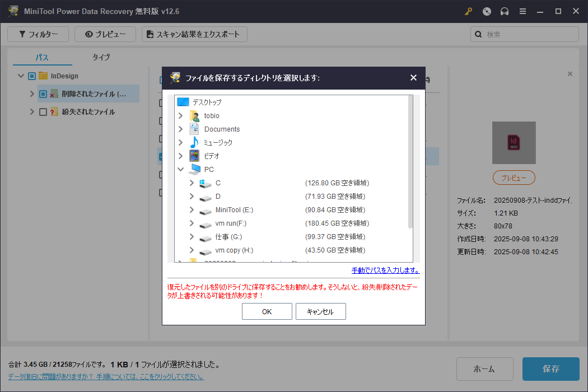Click the Documents folder icon
588x392 pixels.
(x=194, y=129)
